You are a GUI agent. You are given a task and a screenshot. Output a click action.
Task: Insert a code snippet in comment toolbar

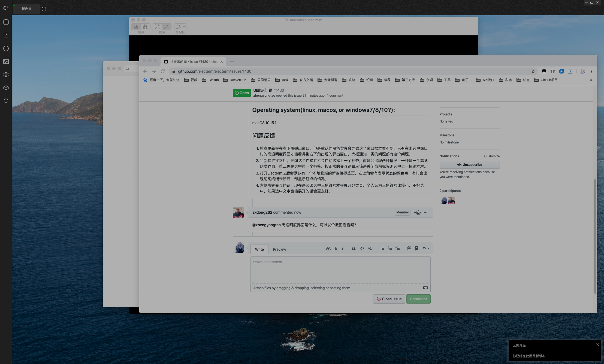(362, 248)
